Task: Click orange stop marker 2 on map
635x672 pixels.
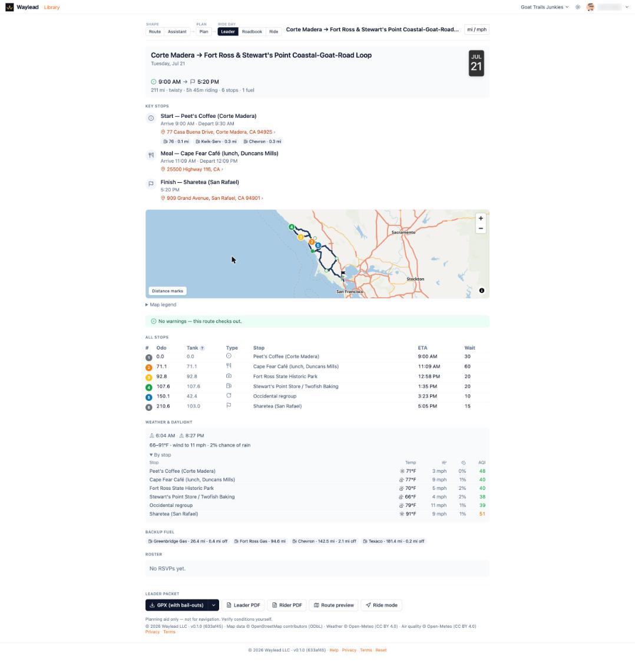Action: click(x=312, y=242)
